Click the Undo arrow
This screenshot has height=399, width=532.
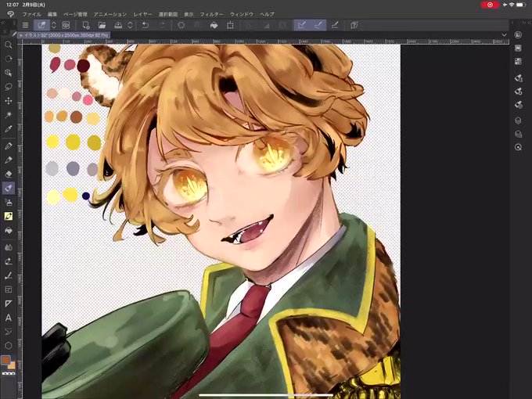[146, 25]
